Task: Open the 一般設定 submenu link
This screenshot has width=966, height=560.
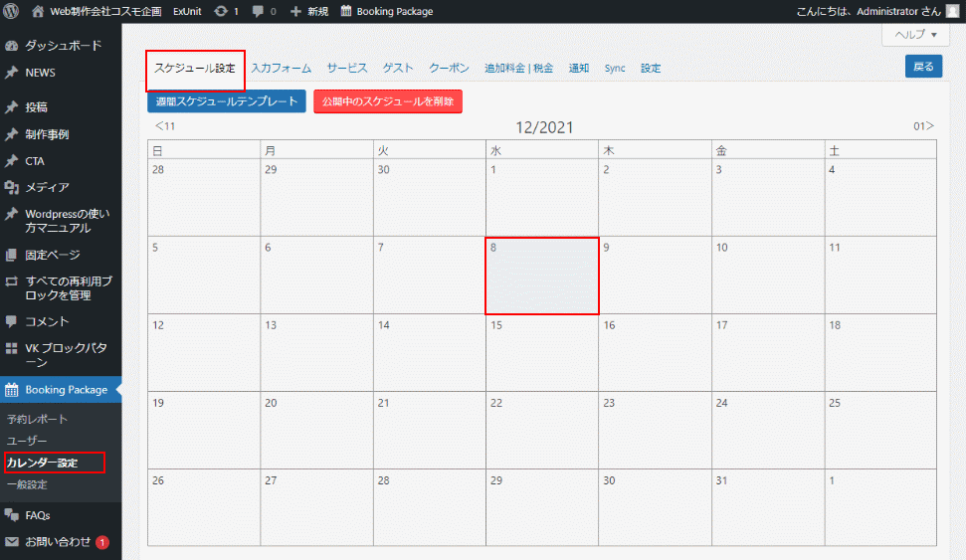Action: click(x=27, y=485)
